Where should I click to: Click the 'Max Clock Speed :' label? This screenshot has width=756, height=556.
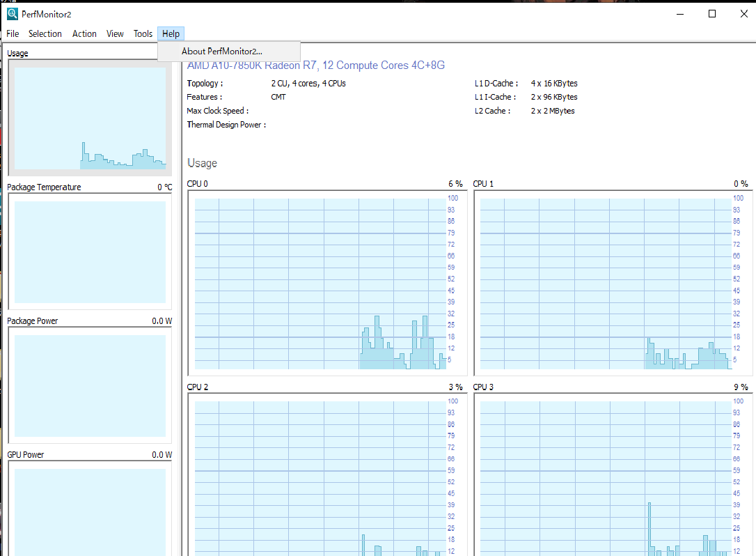coord(218,111)
